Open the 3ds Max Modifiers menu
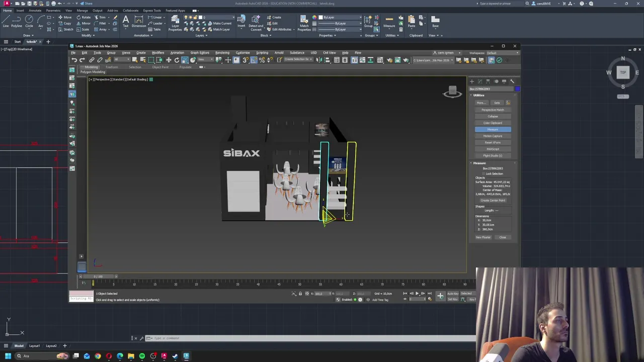This screenshot has width=644, height=362. tap(158, 53)
